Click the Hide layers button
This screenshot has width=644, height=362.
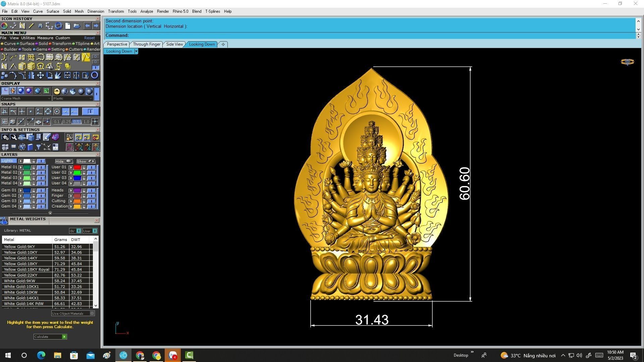(64, 161)
